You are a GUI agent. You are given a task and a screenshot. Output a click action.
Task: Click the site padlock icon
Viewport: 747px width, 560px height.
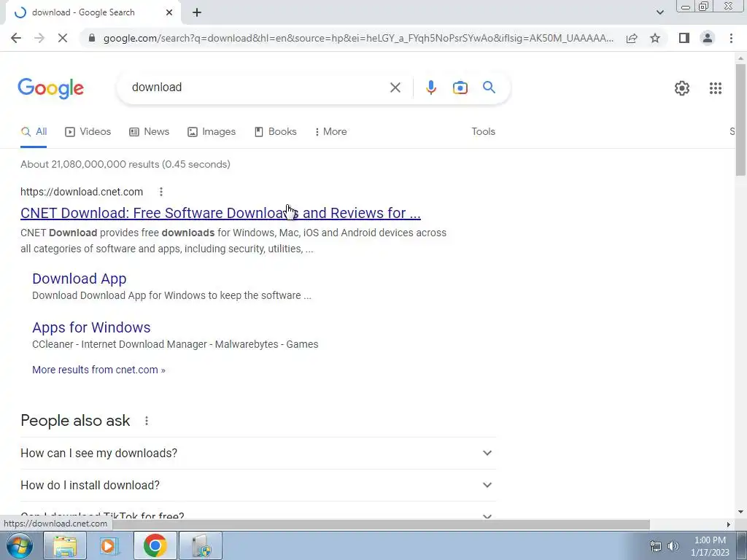pos(92,38)
